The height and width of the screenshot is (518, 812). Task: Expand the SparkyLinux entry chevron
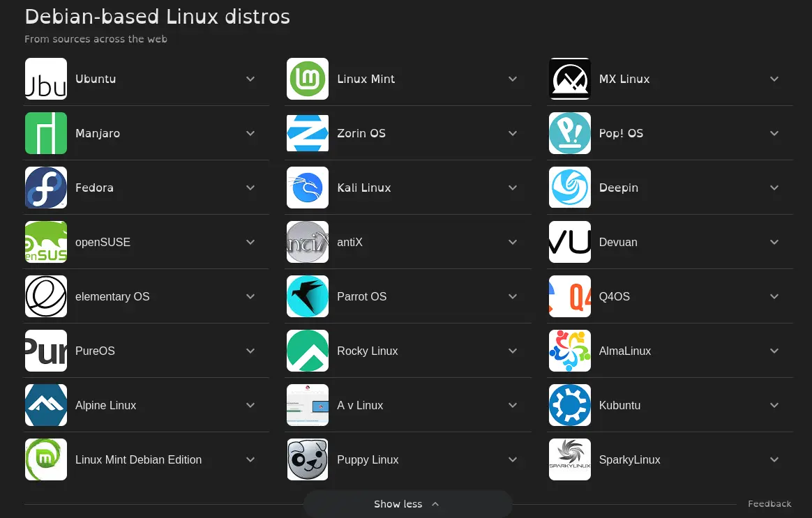point(774,459)
